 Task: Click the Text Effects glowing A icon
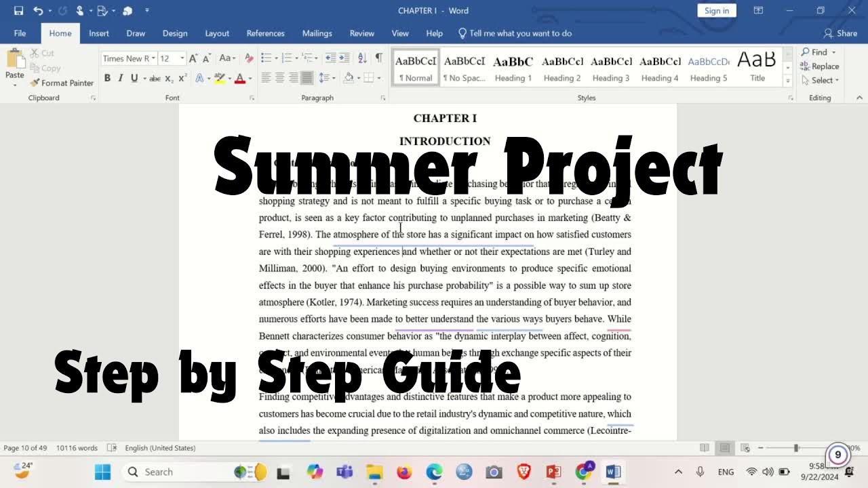(x=199, y=79)
